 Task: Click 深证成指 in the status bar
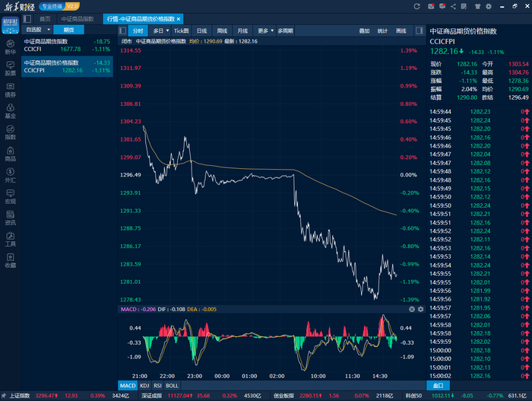(152, 396)
